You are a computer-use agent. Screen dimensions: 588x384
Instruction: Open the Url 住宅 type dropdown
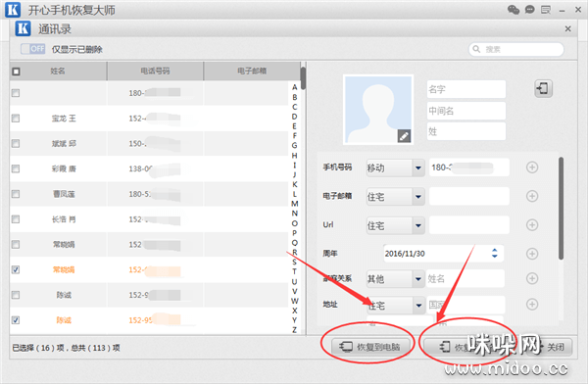click(395, 225)
